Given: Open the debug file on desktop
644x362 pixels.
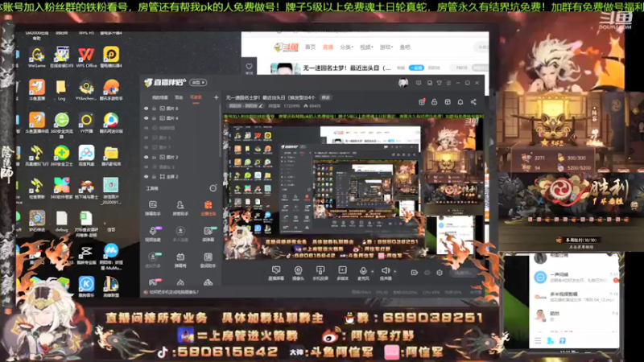Looking at the screenshot, I should (62, 222).
